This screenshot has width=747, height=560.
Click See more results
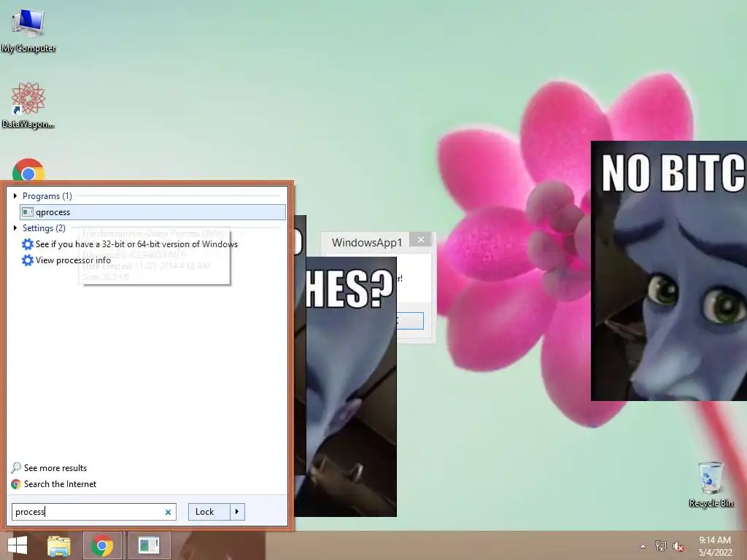pyautogui.click(x=55, y=467)
